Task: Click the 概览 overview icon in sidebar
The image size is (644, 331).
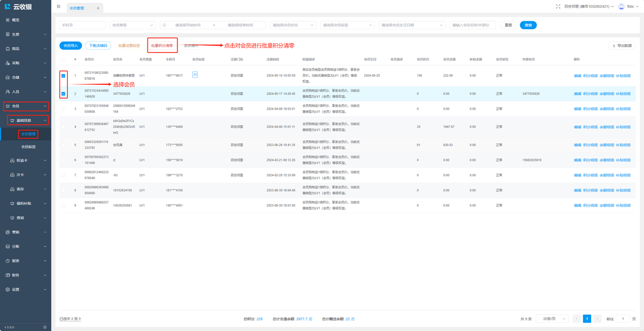Action: pos(8,20)
